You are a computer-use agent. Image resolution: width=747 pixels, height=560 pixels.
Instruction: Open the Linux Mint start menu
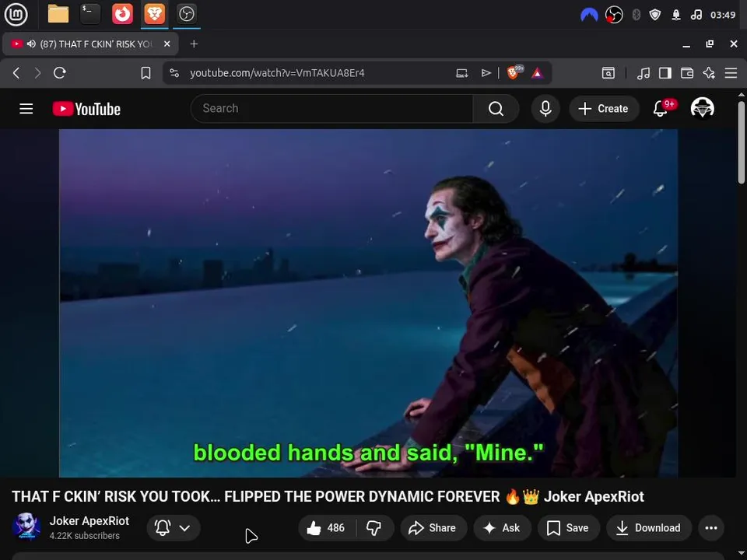tap(16, 14)
